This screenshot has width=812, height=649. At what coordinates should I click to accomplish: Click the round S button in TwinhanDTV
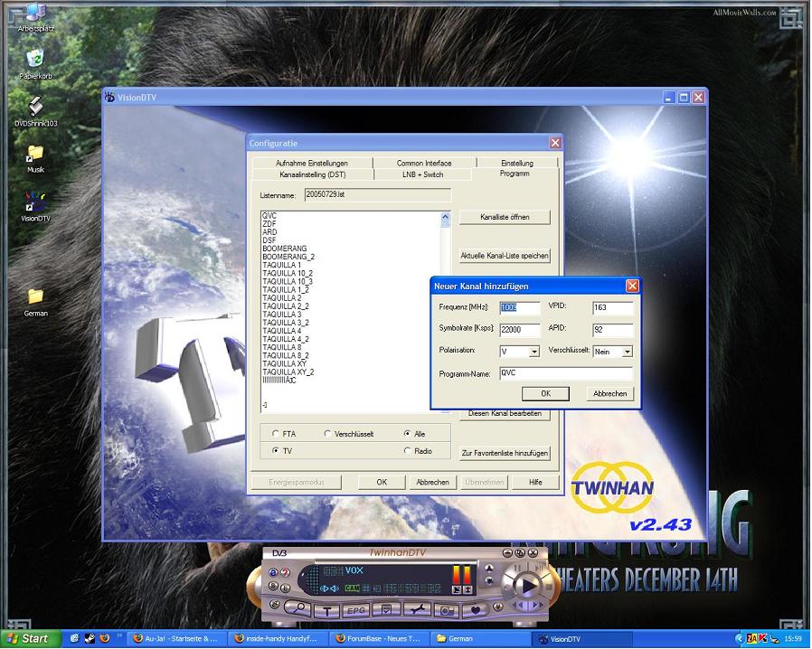[273, 586]
